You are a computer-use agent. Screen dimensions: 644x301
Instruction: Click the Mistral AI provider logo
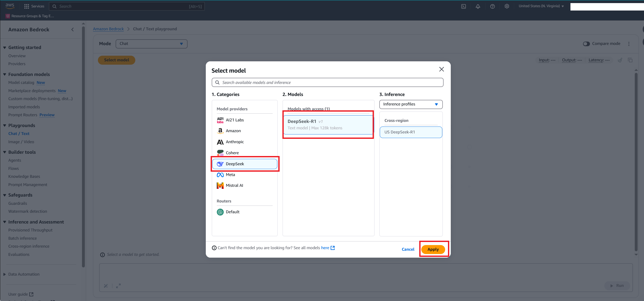point(220,186)
